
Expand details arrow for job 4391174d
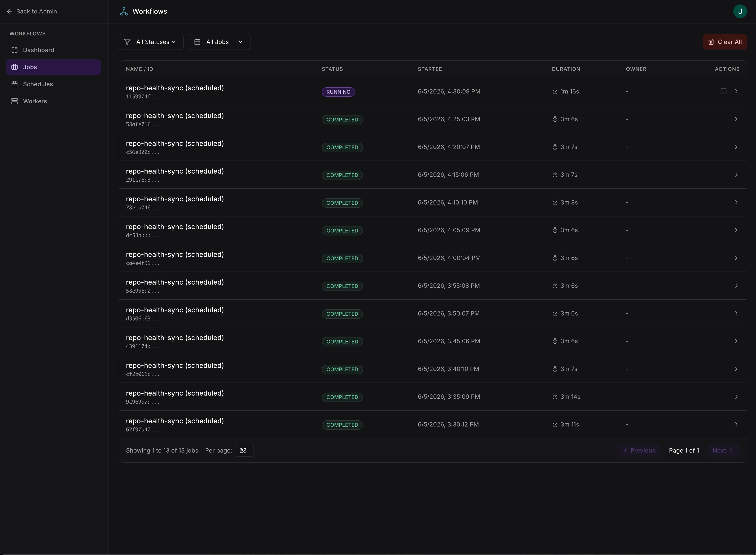point(736,341)
